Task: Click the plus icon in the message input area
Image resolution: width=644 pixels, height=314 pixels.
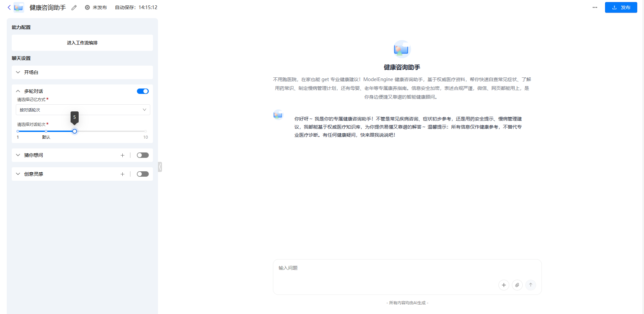Action: pos(504,285)
